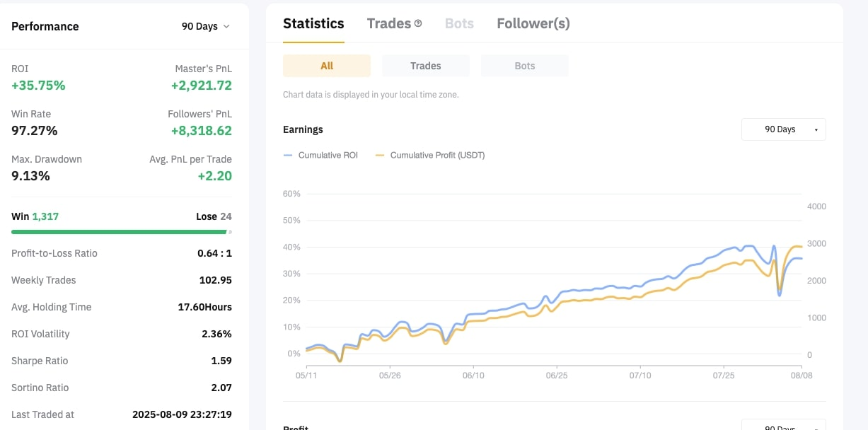Expand the Earnings 90 Days selector

point(783,129)
